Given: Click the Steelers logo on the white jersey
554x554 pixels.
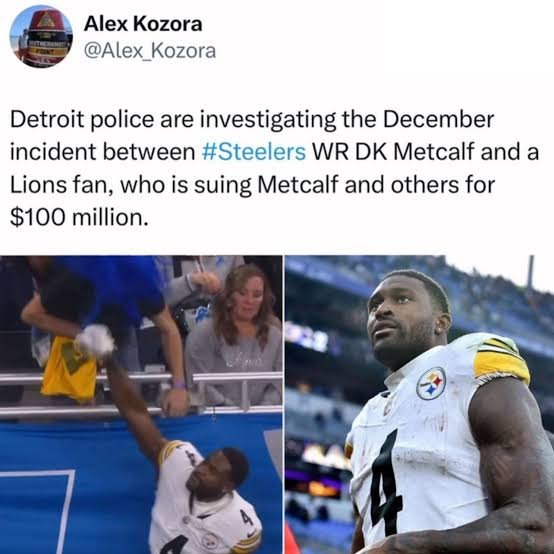Looking at the screenshot, I should click(431, 383).
